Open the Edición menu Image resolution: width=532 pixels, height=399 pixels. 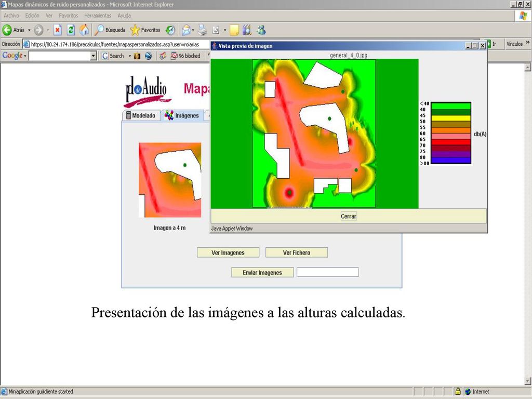pyautogui.click(x=32, y=16)
